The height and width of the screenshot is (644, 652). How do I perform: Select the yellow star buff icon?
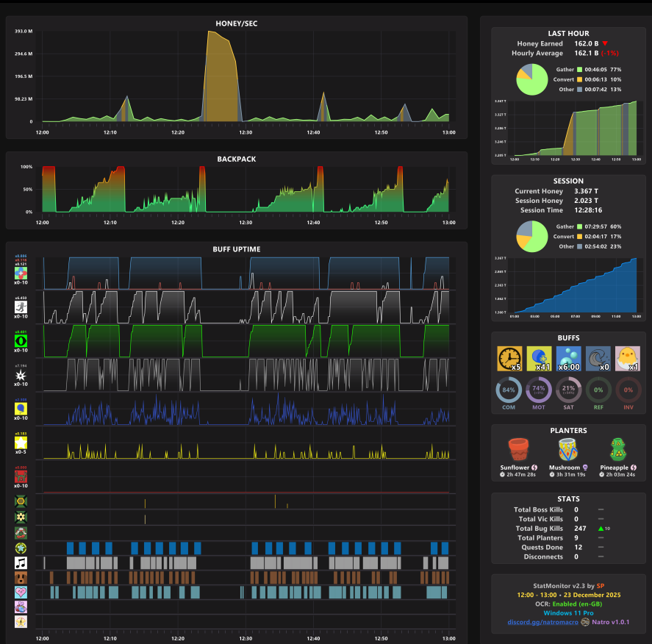(21, 443)
